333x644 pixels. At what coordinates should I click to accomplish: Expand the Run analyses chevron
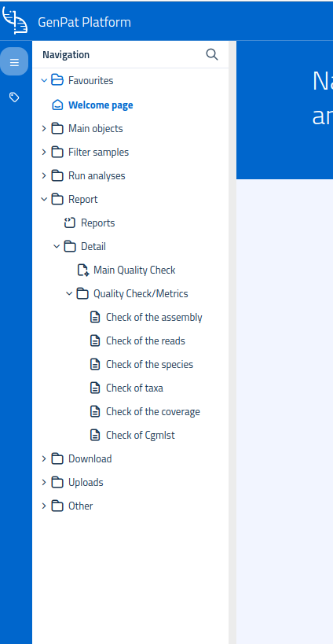click(x=44, y=176)
